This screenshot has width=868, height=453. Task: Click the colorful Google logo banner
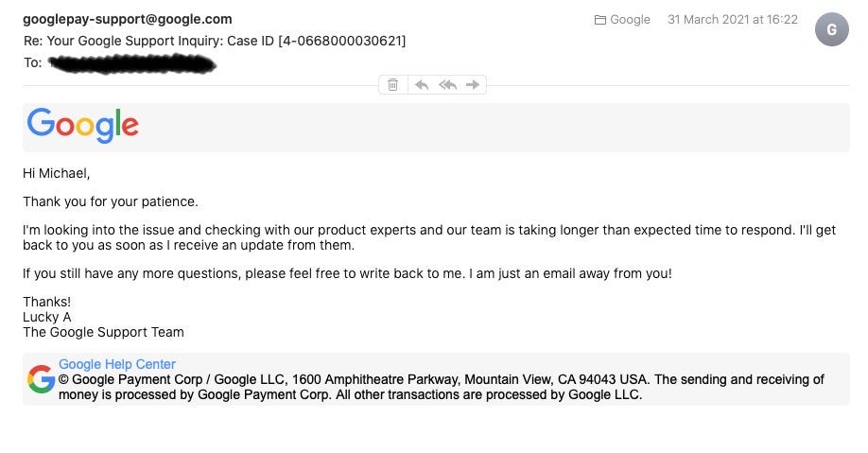(x=83, y=126)
